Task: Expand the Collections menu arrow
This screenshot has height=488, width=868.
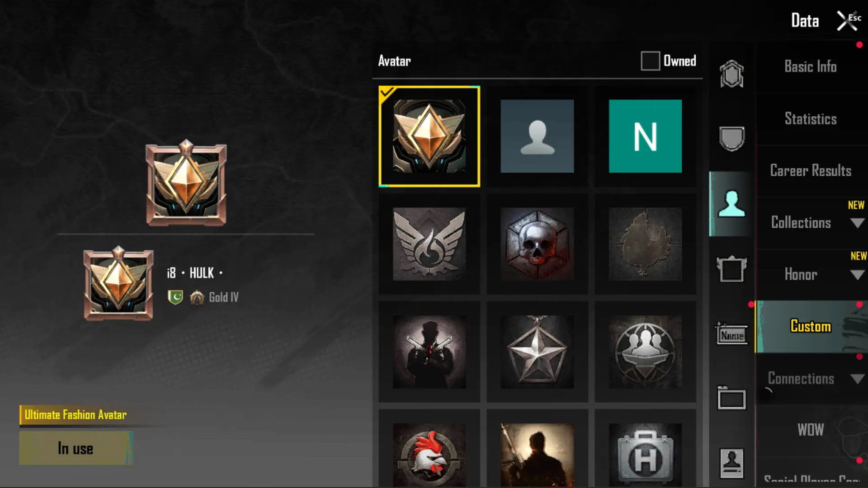Action: (x=857, y=223)
